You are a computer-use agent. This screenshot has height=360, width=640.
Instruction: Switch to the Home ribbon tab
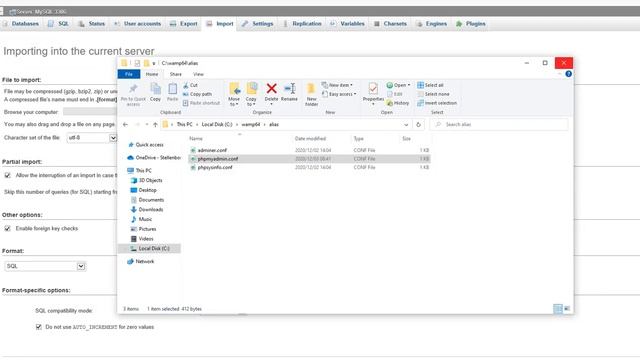coord(152,74)
